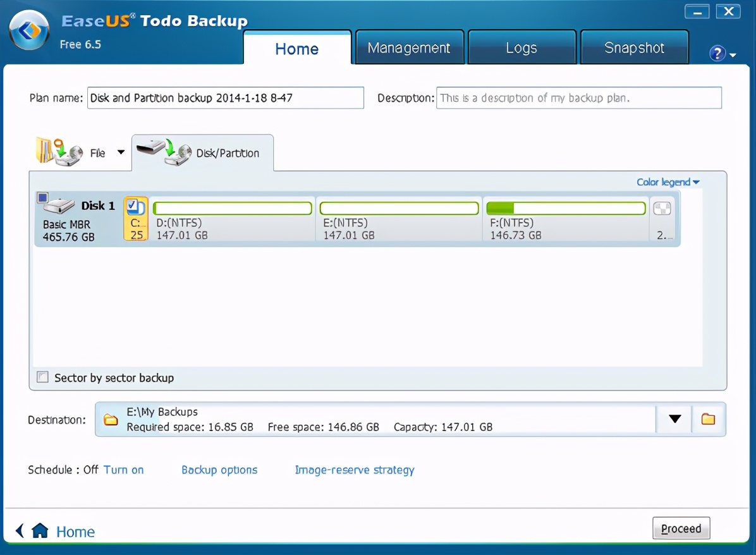Edit the Plan name input field
Image resolution: width=756 pixels, height=555 pixels.
[225, 98]
